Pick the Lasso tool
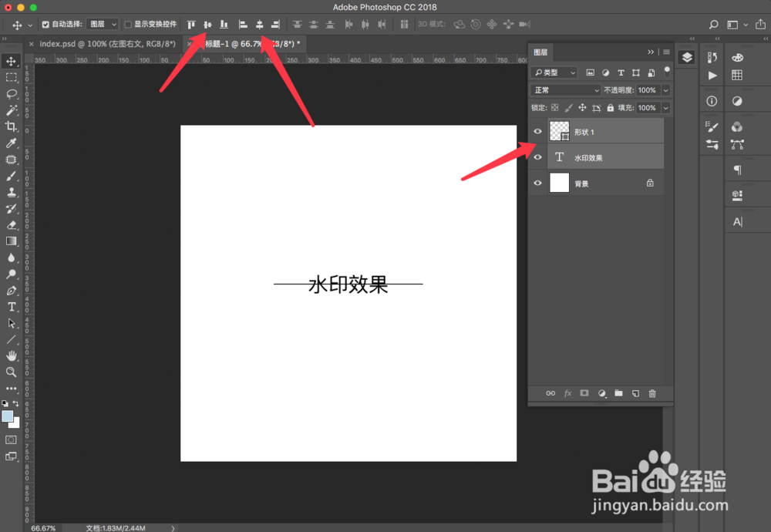 tap(11, 93)
